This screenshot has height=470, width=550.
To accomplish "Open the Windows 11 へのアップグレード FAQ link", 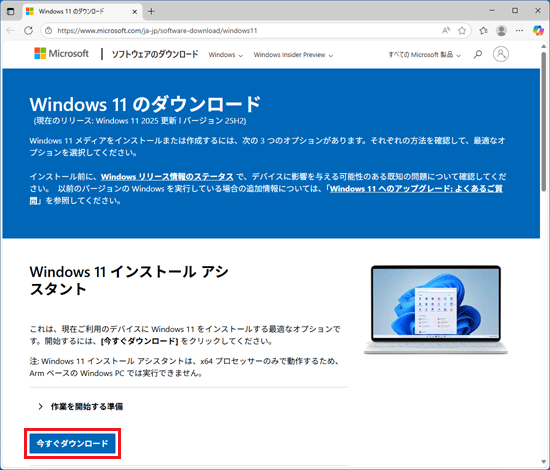I will point(416,189).
